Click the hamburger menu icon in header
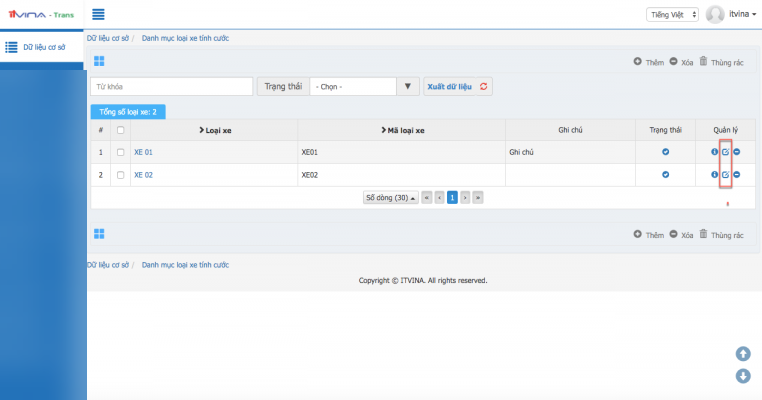This screenshot has height=400, width=762. [98, 14]
